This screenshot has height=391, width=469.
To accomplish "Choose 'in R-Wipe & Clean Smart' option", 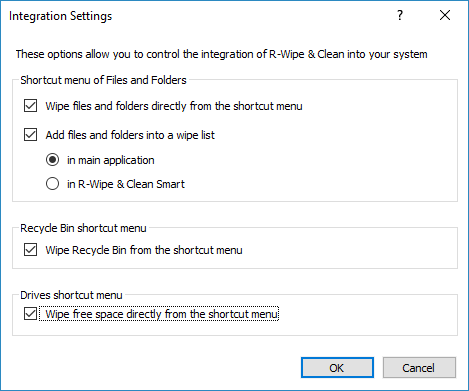I will click(52, 184).
